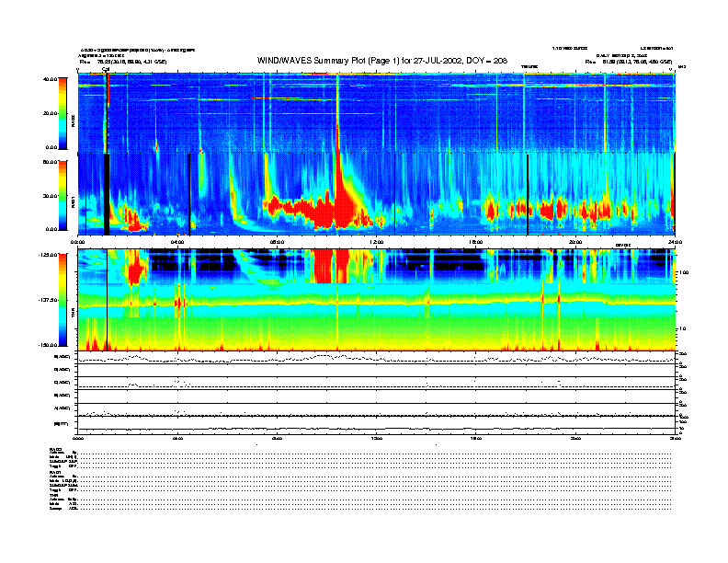Click the -137.50 label on TNR scale
Screen dimensions: 728x563
[x=48, y=300]
